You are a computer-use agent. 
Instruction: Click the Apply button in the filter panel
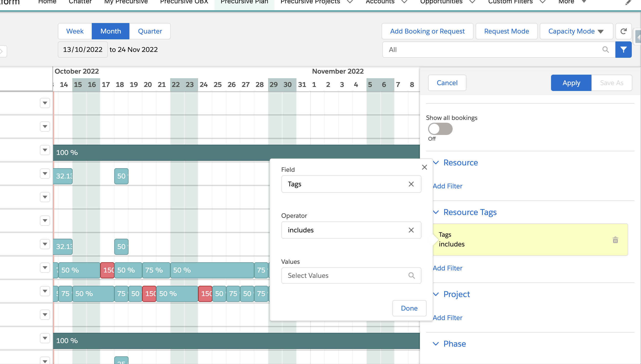[571, 83]
